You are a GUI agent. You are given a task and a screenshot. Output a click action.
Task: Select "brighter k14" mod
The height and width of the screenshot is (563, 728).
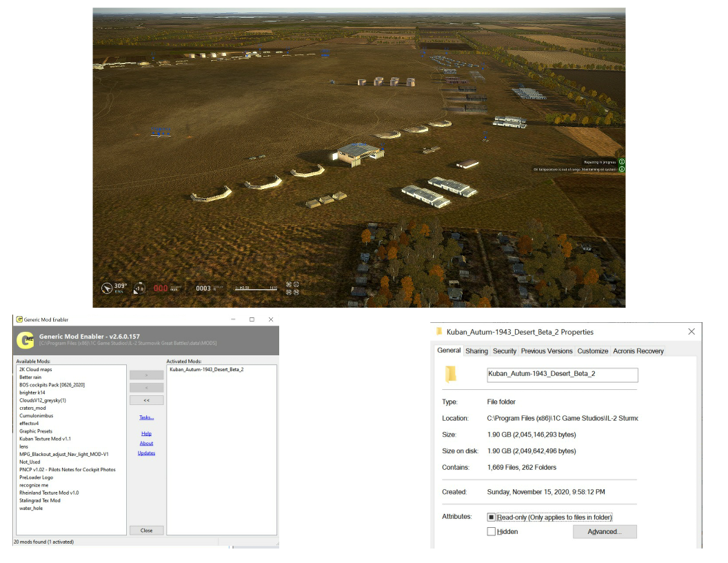point(32,393)
